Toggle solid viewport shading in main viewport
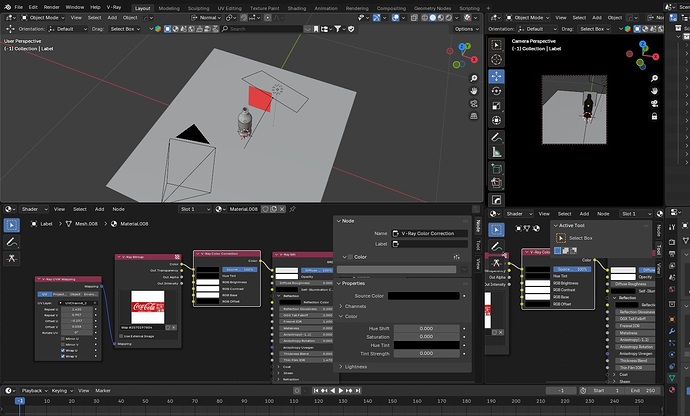 [433, 18]
